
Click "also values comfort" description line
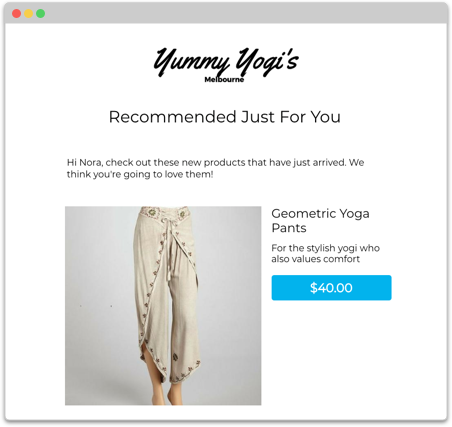[315, 259]
